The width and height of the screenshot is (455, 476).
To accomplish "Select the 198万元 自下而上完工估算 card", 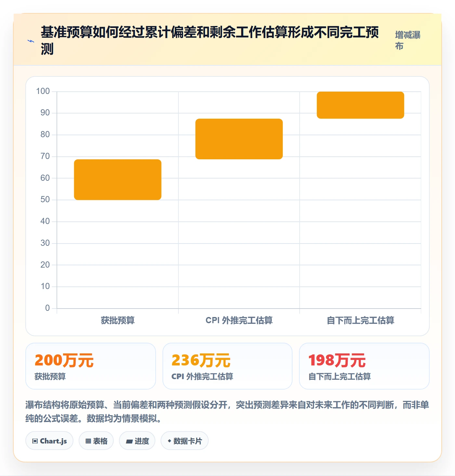I will point(364,366).
